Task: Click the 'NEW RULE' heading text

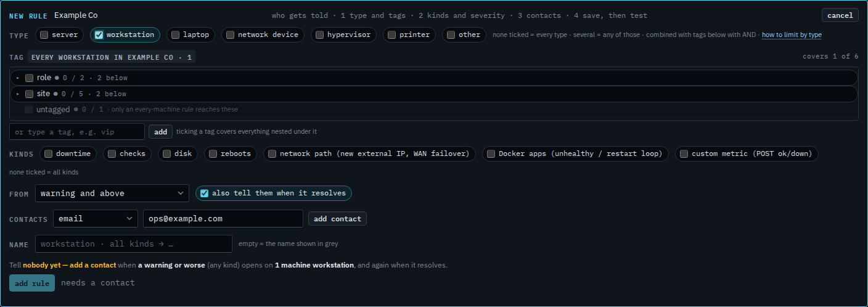Action: point(28,15)
